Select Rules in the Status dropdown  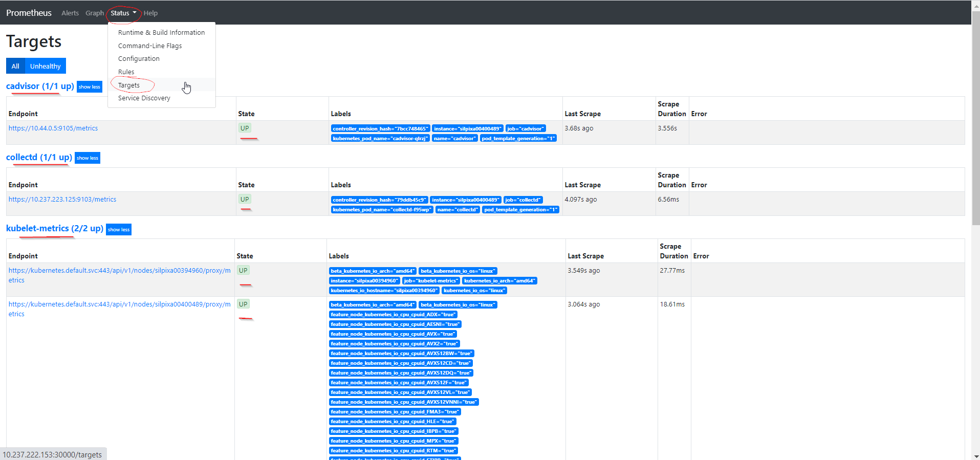[161, 72]
